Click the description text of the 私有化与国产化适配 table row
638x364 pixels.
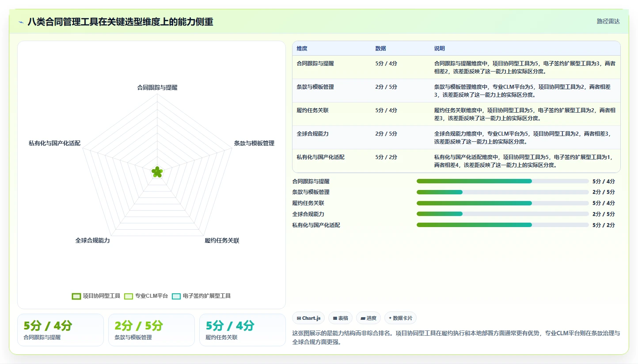tap(525, 161)
